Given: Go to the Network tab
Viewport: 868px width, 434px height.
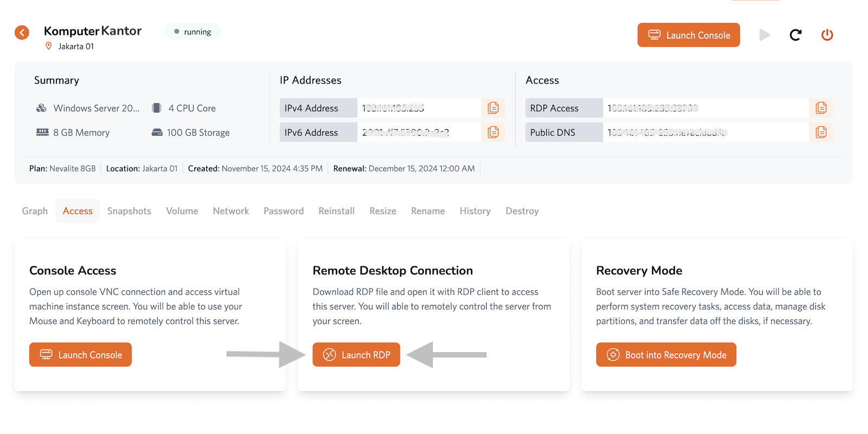Looking at the screenshot, I should (x=231, y=211).
